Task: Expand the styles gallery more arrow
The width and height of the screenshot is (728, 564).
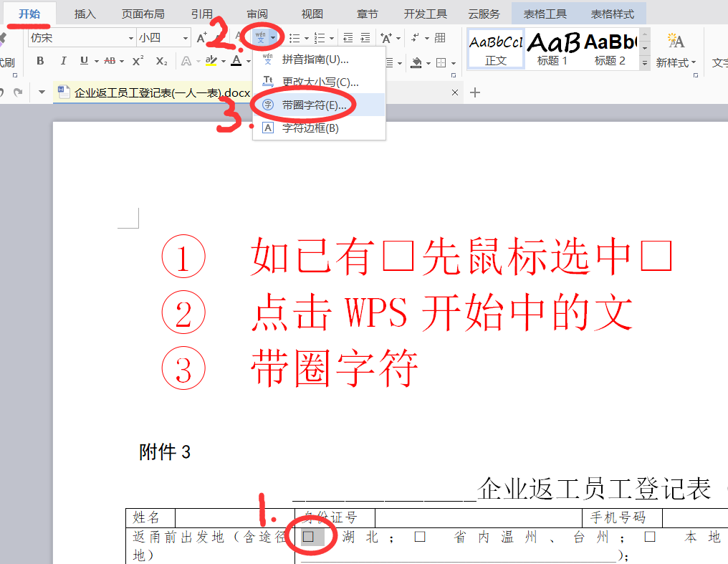Action: 644,62
